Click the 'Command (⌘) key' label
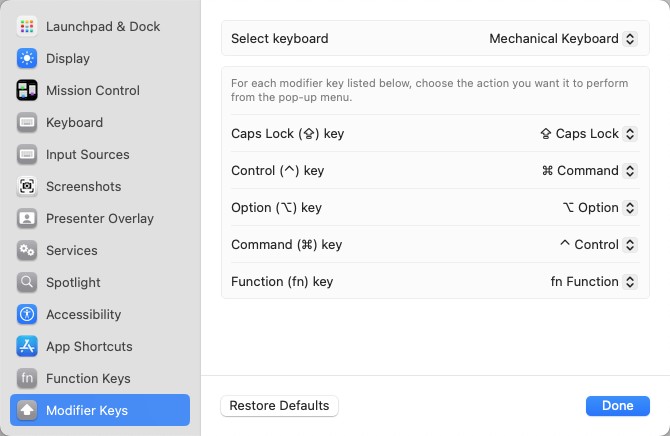Viewport: 670px width, 436px height. (x=286, y=245)
